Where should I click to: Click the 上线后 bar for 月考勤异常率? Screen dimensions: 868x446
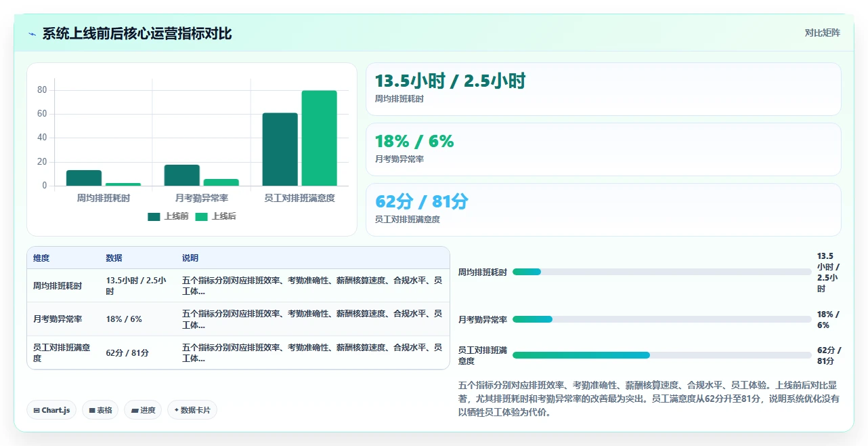point(221,182)
